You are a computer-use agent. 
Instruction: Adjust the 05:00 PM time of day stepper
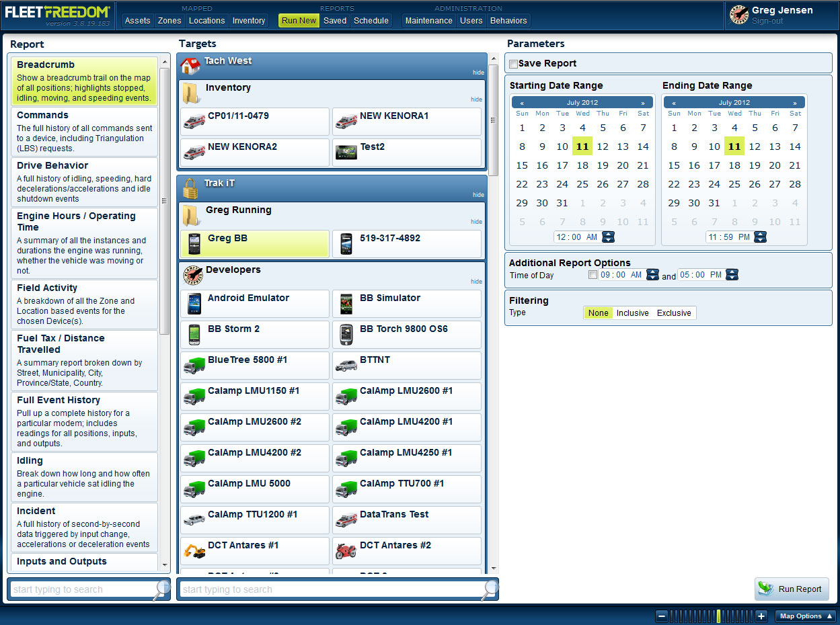click(x=732, y=275)
